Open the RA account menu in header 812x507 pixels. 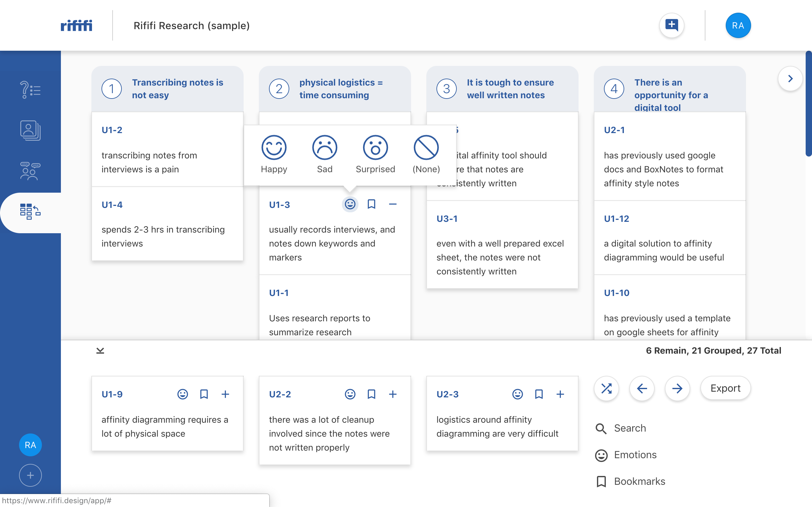tap(738, 25)
